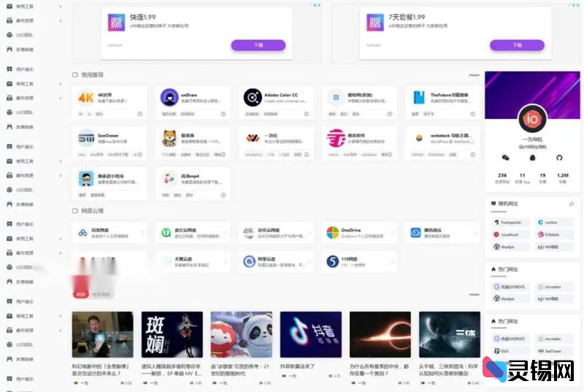
Task: Click the OneDrive four-color logo
Action: pos(333,233)
